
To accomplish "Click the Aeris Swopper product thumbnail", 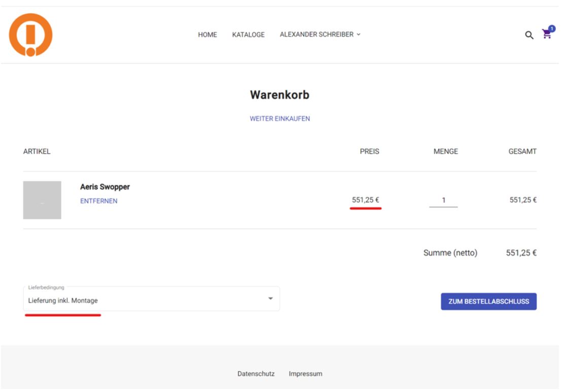I will (42, 200).
